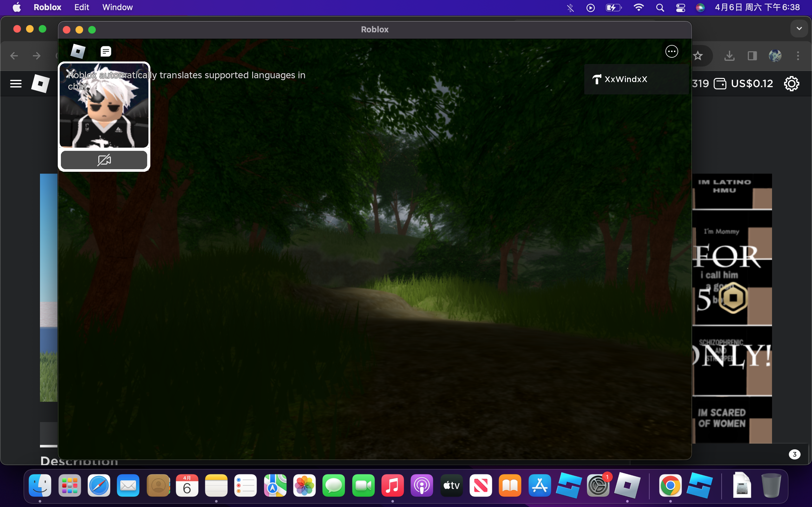Open Chrome three-dot menu

(x=798, y=56)
